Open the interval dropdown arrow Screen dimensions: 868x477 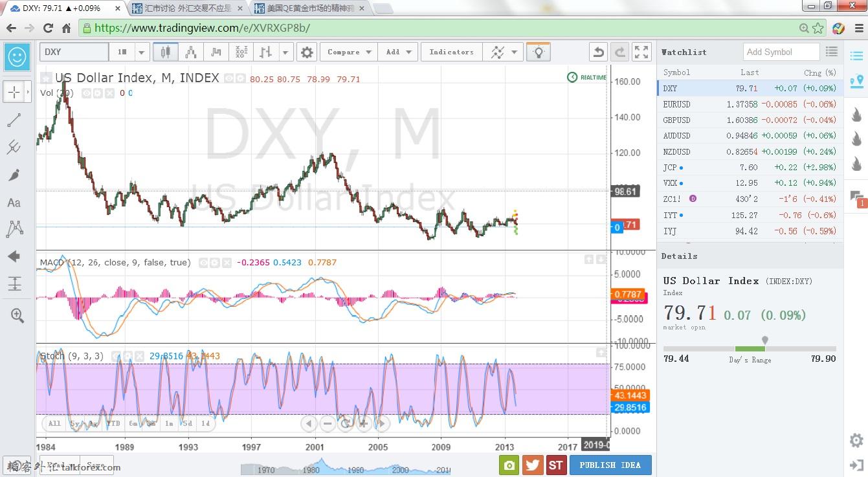(x=142, y=52)
